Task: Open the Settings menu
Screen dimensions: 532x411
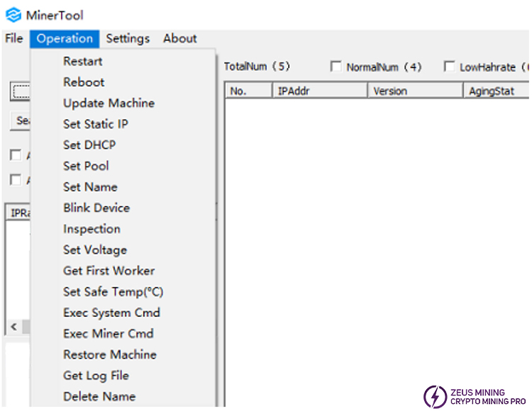Action: (128, 39)
